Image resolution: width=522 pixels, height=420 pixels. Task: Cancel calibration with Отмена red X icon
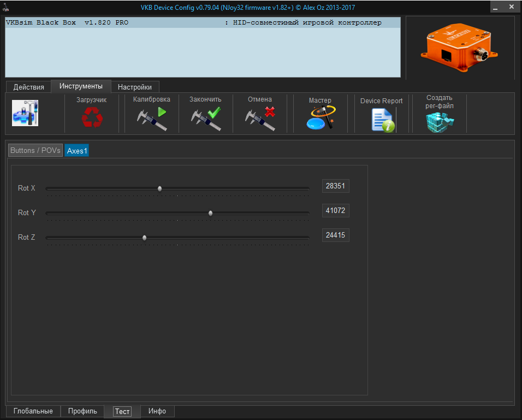click(260, 119)
